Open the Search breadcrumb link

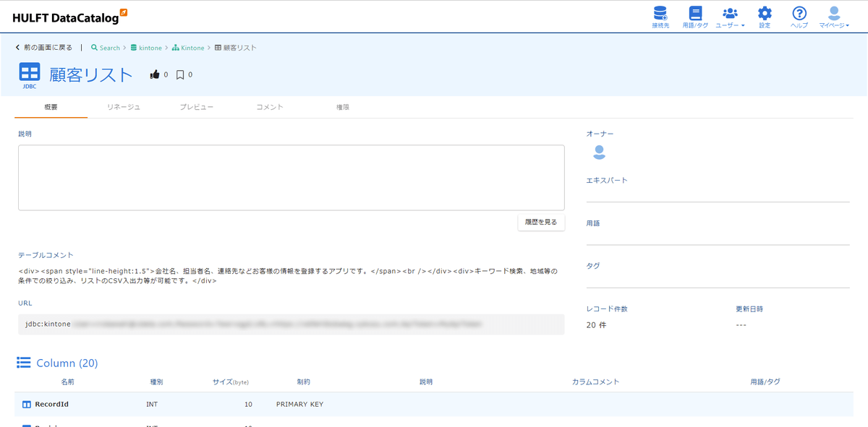pos(106,48)
